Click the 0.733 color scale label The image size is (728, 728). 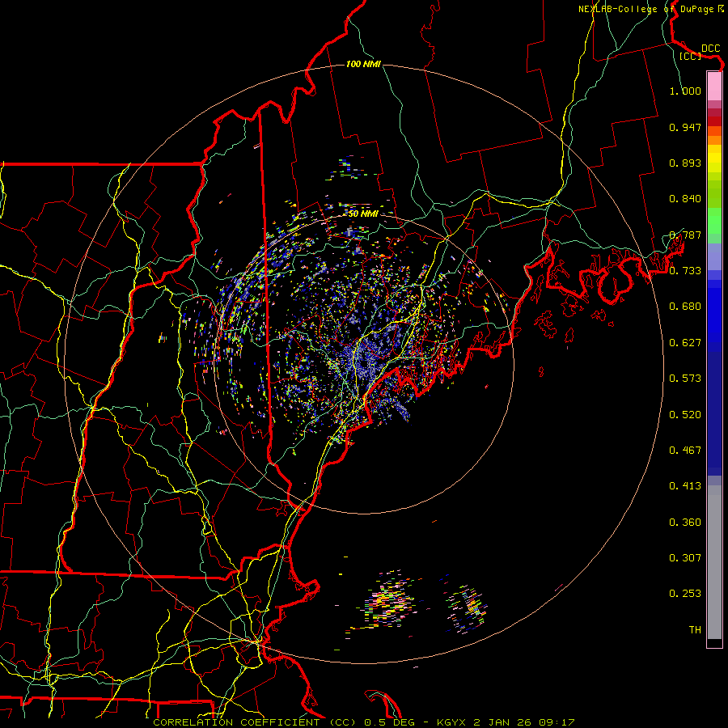685,271
